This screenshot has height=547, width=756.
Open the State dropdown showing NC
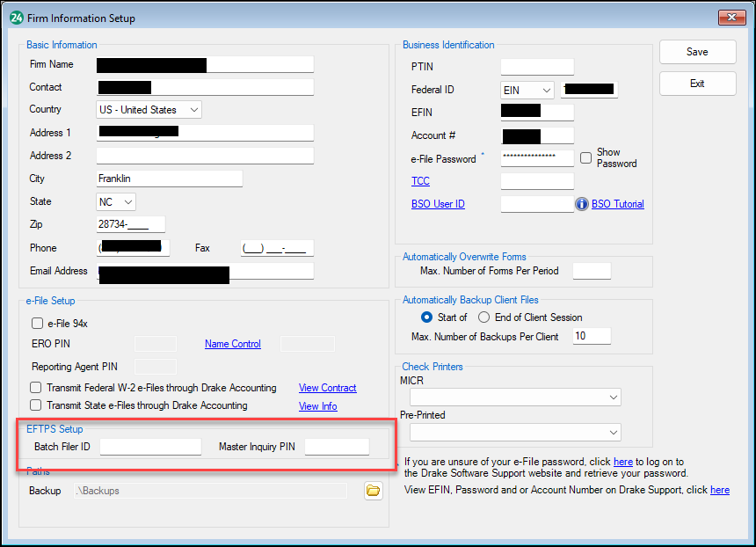pos(127,201)
